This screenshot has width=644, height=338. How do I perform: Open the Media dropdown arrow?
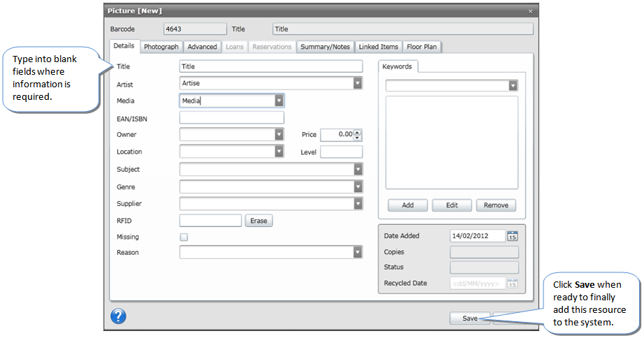click(x=279, y=101)
